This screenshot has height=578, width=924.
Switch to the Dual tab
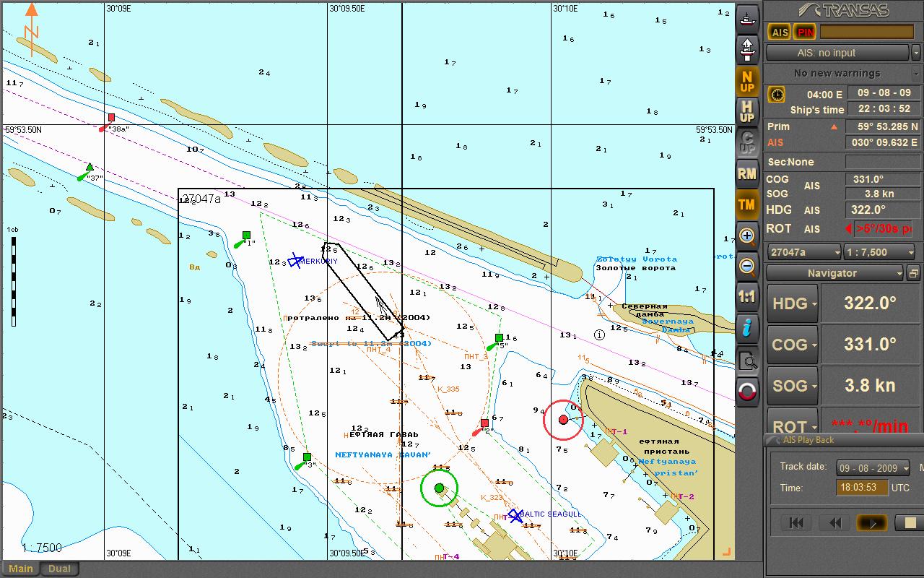pos(59,569)
